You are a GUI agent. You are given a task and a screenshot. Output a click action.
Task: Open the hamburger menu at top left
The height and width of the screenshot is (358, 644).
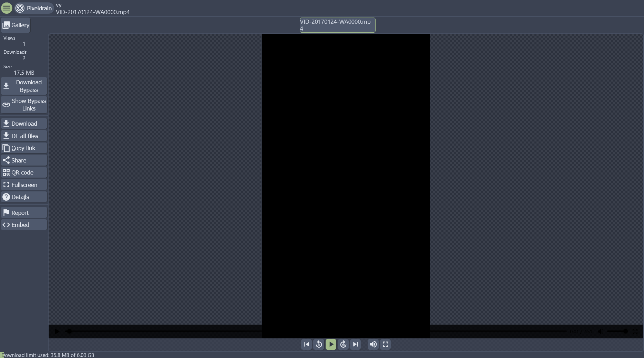point(7,8)
